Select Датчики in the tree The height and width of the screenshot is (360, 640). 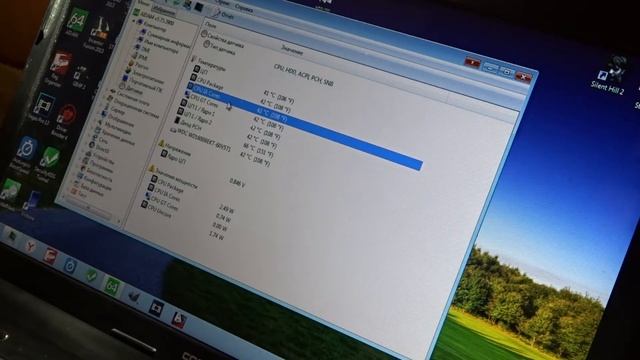131,89
